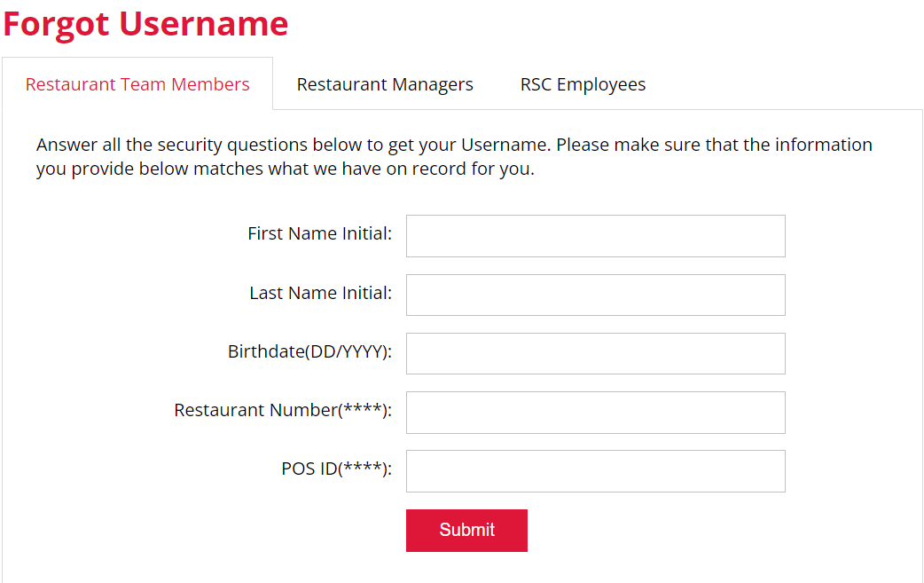Activate the Birthdate text field
Screen dimensions: 924x583
(x=595, y=353)
